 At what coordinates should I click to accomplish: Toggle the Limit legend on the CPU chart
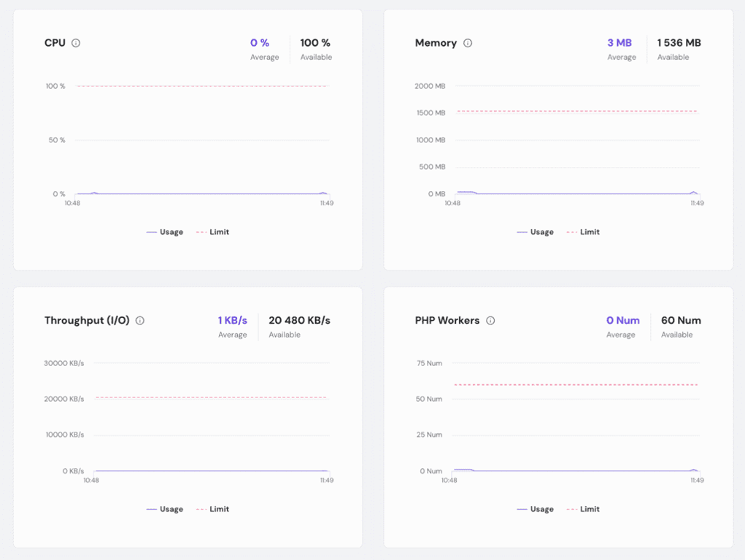click(212, 231)
